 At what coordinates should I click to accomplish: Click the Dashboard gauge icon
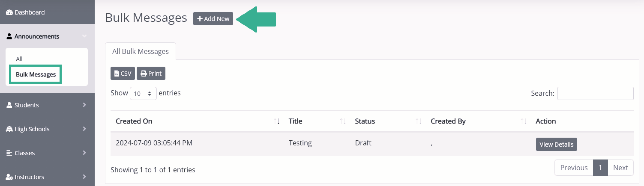pyautogui.click(x=9, y=12)
